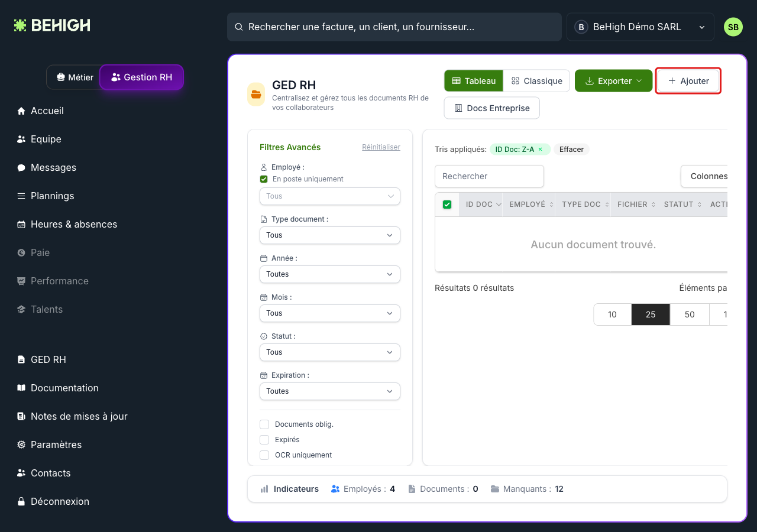757x532 pixels.
Task: Expand the Année filter dropdown
Action: [x=330, y=274]
